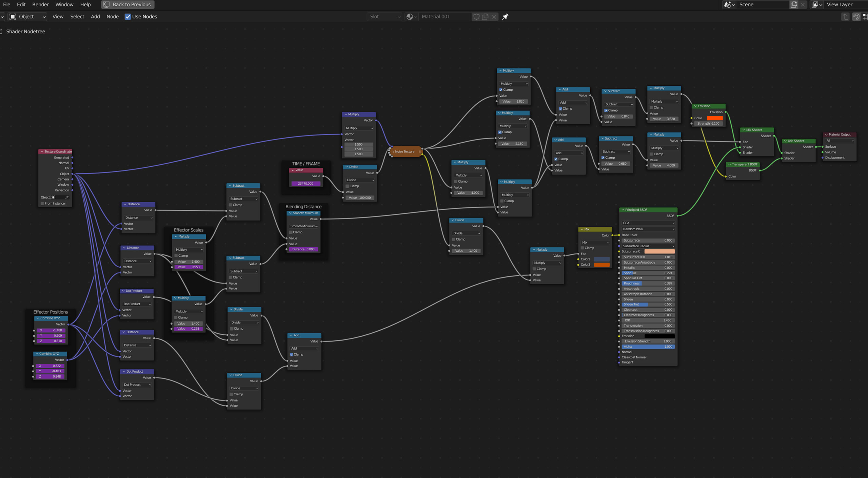Open the GGX distribution dropdown on Principled BSDF
Screen dimensions: 868x478
tap(648, 223)
